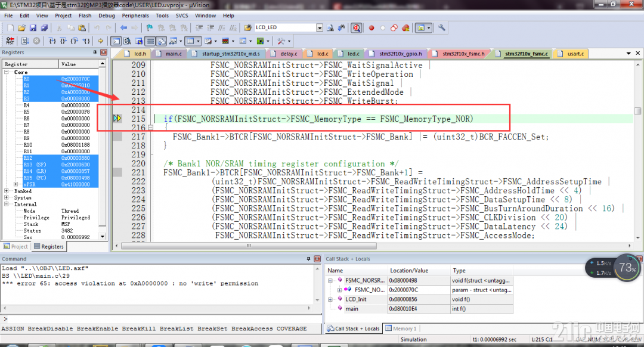644x347 pixels.
Task: Toggle the Start/Stop Debug Session button
Action: pos(357,28)
